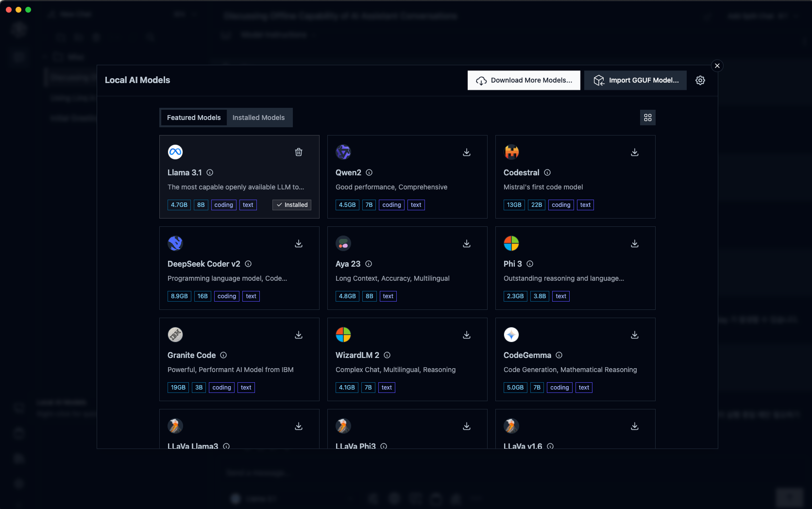Viewport: 812px width, 509px height.
Task: Show info for Codestral
Action: click(547, 172)
